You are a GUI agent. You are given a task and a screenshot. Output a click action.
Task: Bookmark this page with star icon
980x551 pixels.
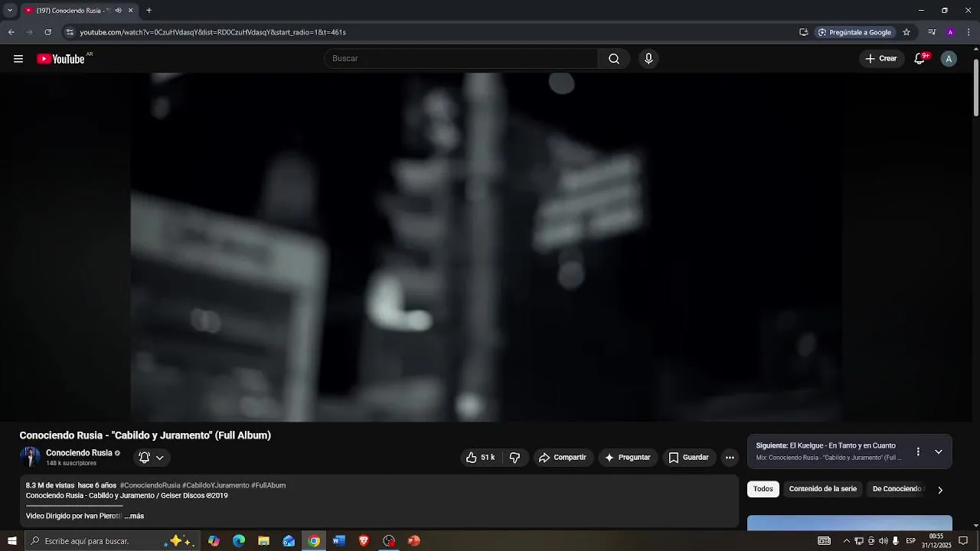[906, 32]
